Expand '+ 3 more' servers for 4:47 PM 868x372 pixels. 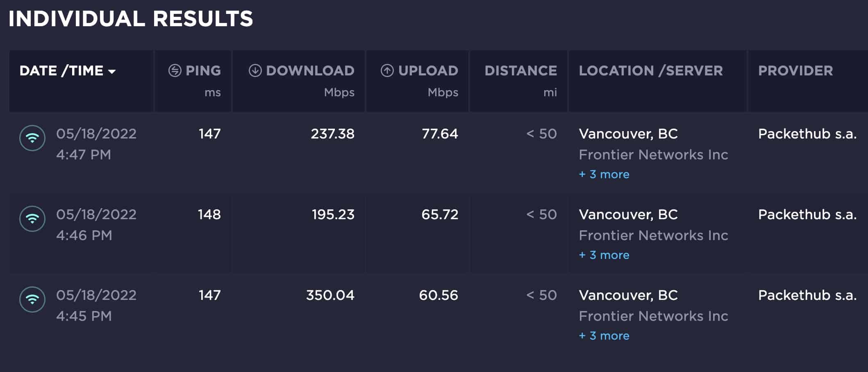(x=604, y=175)
